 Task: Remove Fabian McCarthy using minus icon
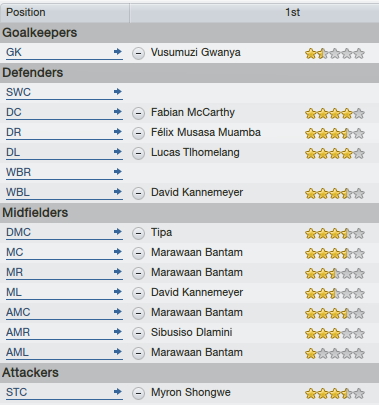point(138,113)
